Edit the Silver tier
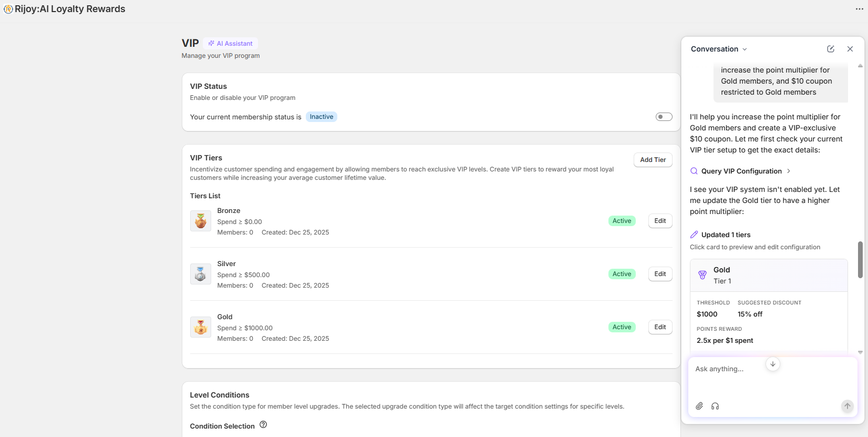The width and height of the screenshot is (868, 437). pos(660,274)
